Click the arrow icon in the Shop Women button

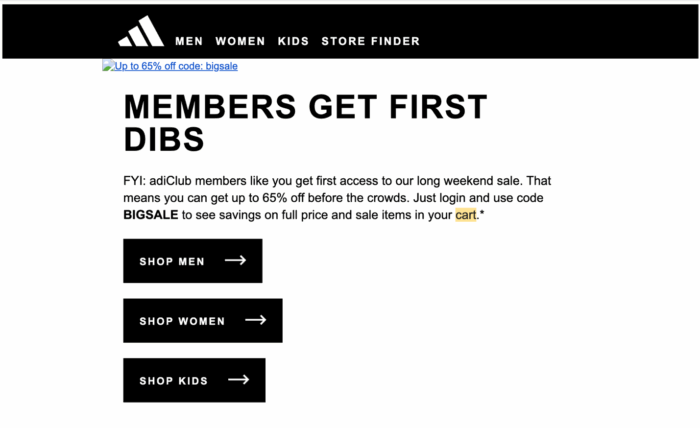click(256, 321)
